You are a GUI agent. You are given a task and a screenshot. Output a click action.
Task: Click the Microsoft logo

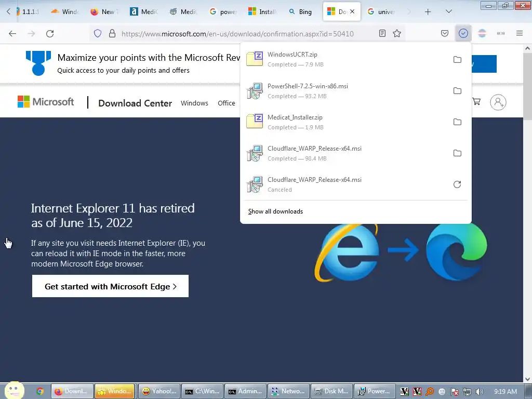46,101
